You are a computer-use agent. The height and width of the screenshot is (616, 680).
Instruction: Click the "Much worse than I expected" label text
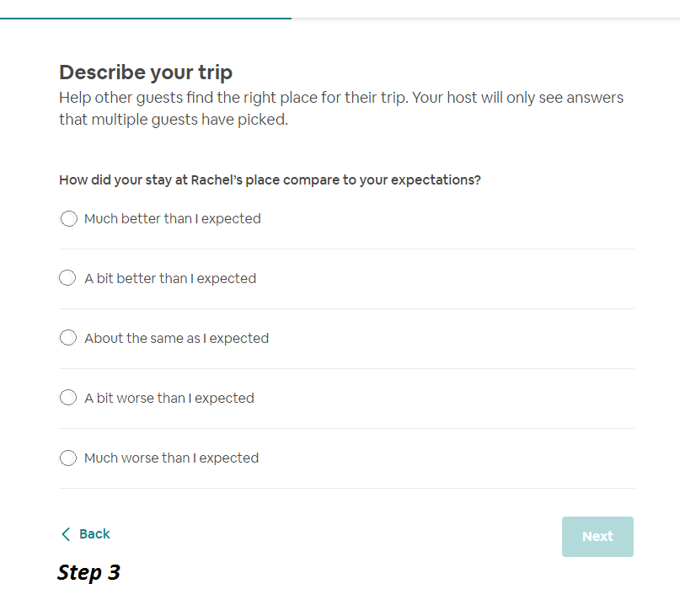coord(171,458)
